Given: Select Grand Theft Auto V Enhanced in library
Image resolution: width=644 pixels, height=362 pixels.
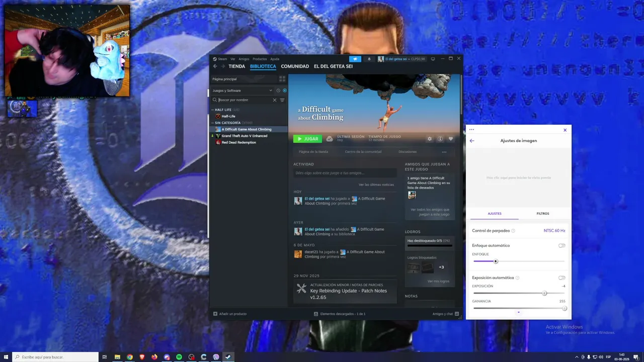Looking at the screenshot, I should point(245,136).
